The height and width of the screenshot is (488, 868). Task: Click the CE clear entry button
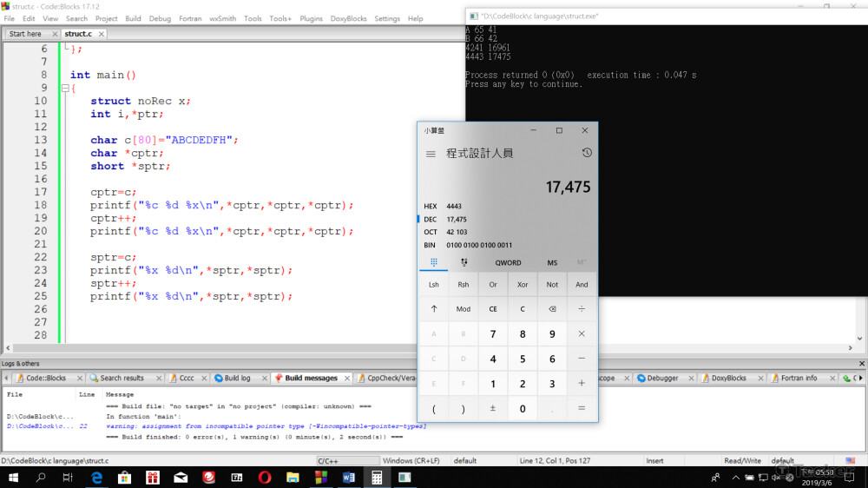(x=493, y=308)
